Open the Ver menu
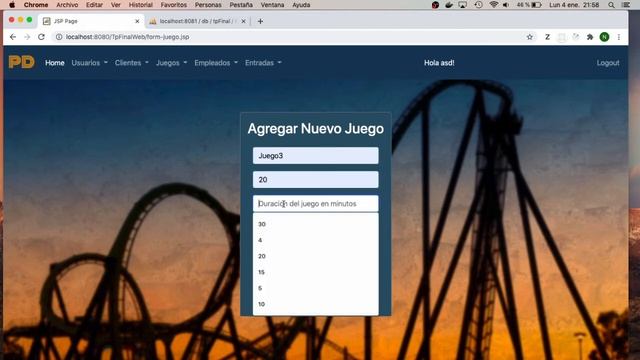Screen dimensions: 640x360 click(x=116, y=5)
